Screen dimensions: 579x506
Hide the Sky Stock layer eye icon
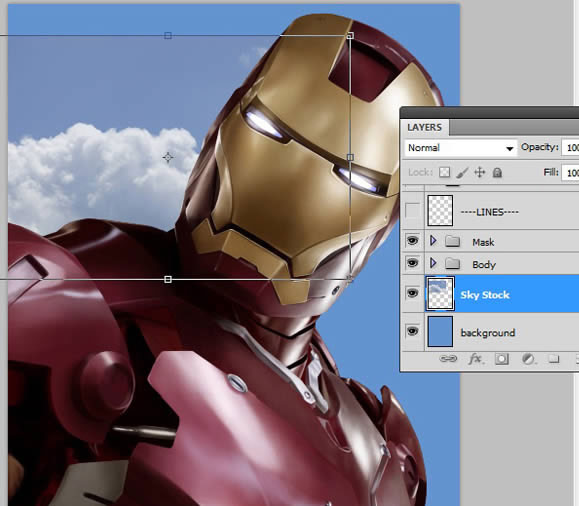click(x=412, y=294)
